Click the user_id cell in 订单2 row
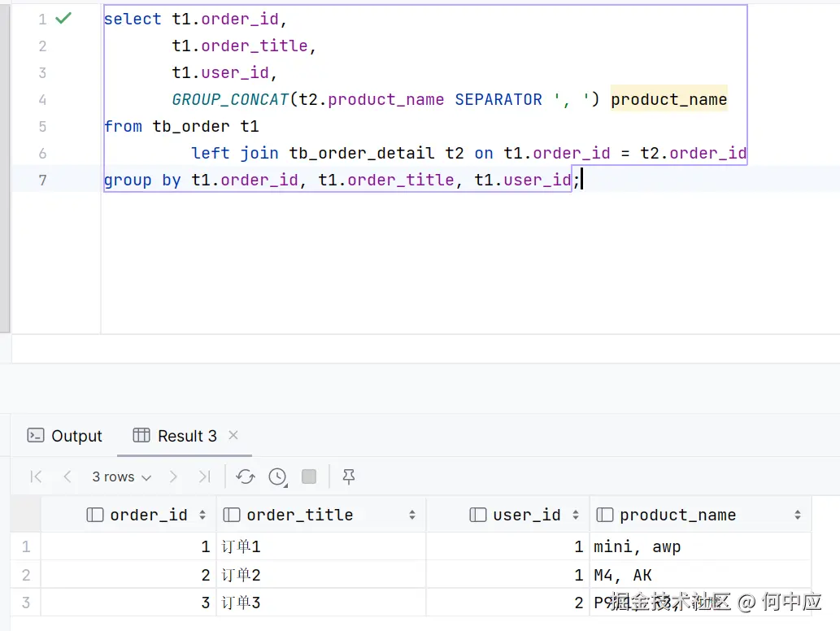The image size is (840, 631). pos(508,575)
